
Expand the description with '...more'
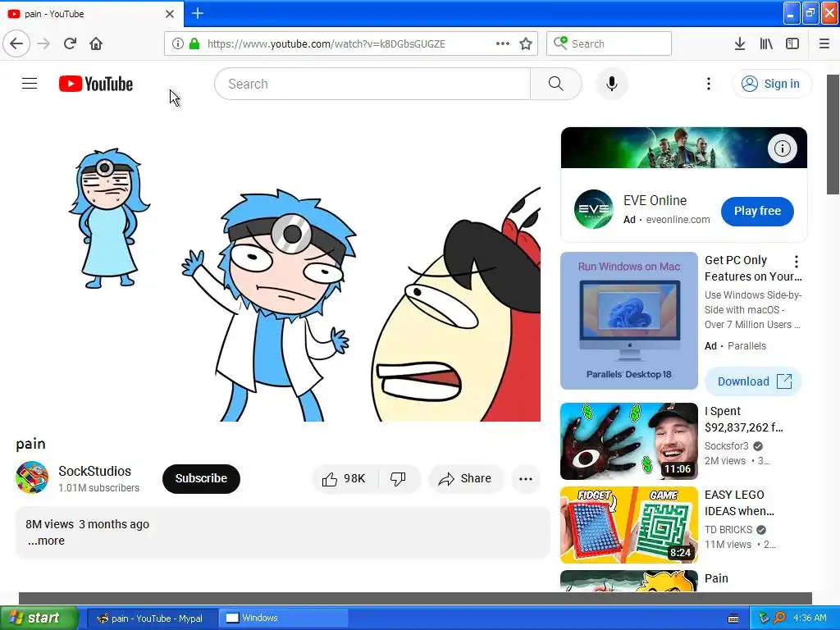point(46,541)
